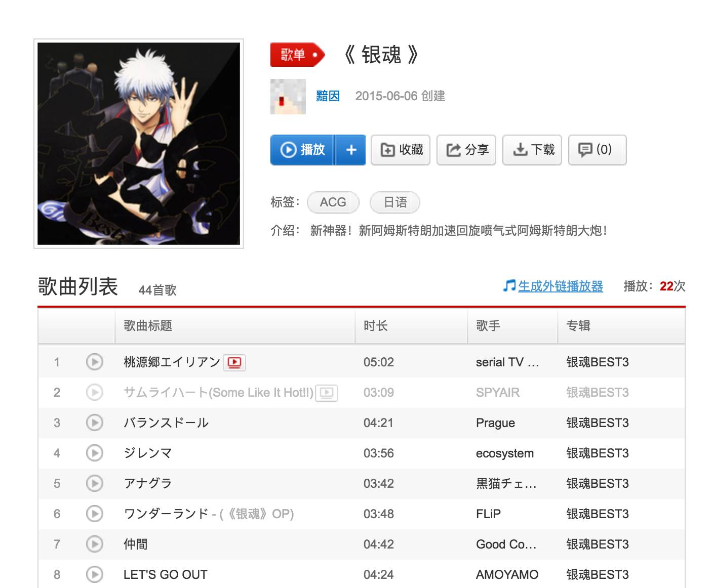Open song title ワンダーランド
Screen dimensions: 713x588
tap(166, 514)
